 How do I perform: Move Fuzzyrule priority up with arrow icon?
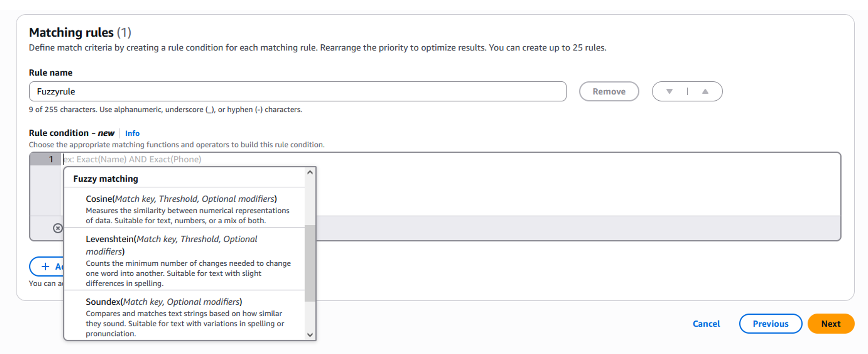[705, 91]
